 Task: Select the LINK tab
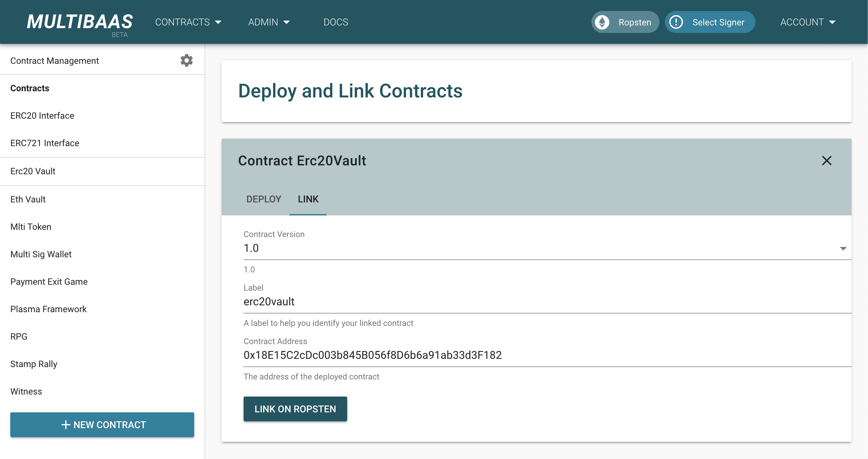click(x=308, y=199)
